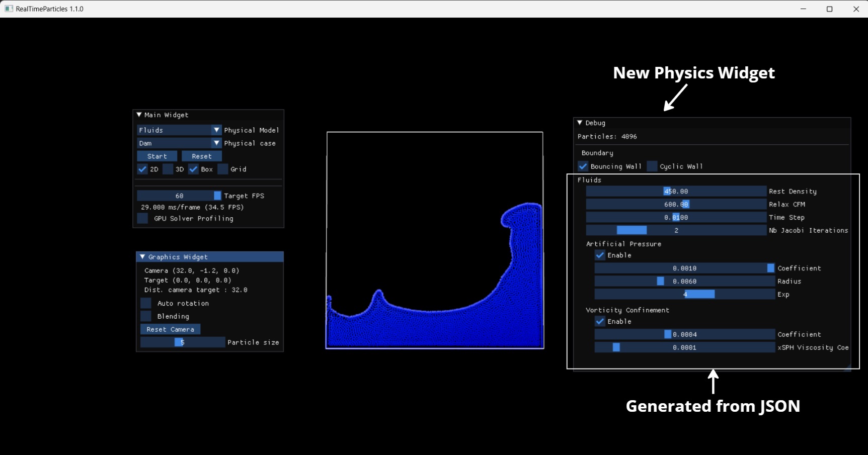Click the Particles: 4096 text
The image size is (868, 455).
point(607,136)
